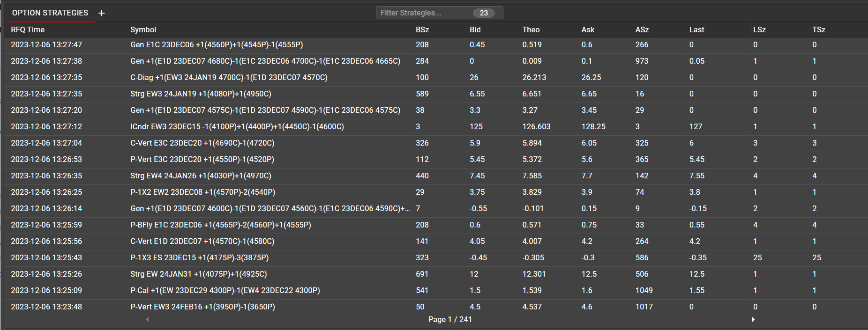Click the plus icon to add strategy tab
The height and width of the screenshot is (330, 868).
pos(102,13)
